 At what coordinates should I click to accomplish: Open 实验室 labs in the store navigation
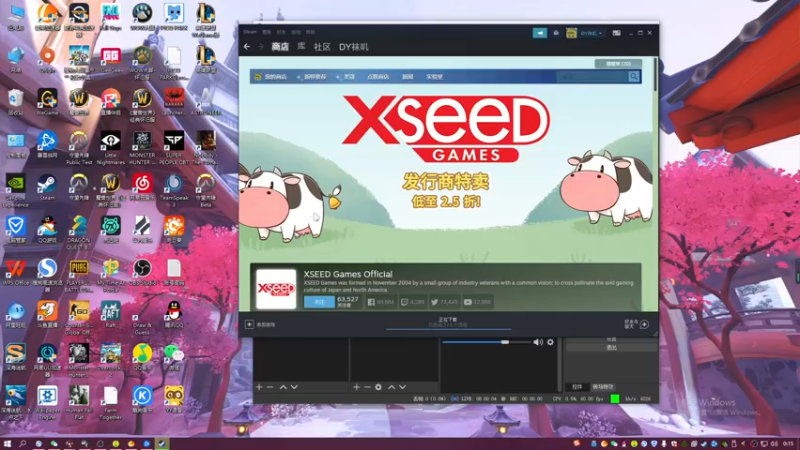tap(434, 77)
